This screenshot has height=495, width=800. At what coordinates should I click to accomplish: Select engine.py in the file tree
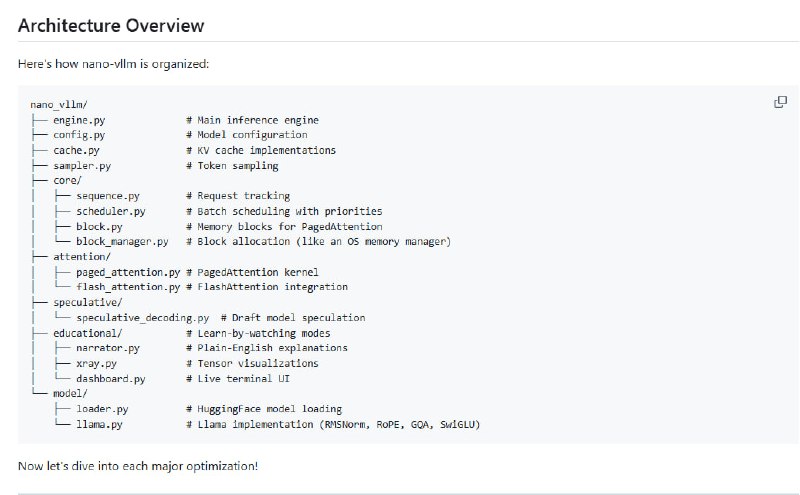pos(80,120)
